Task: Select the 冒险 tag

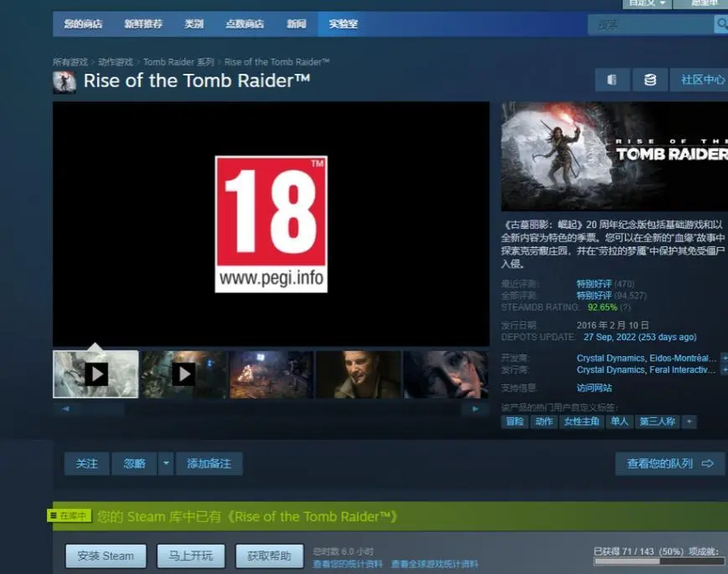Action: [x=515, y=421]
